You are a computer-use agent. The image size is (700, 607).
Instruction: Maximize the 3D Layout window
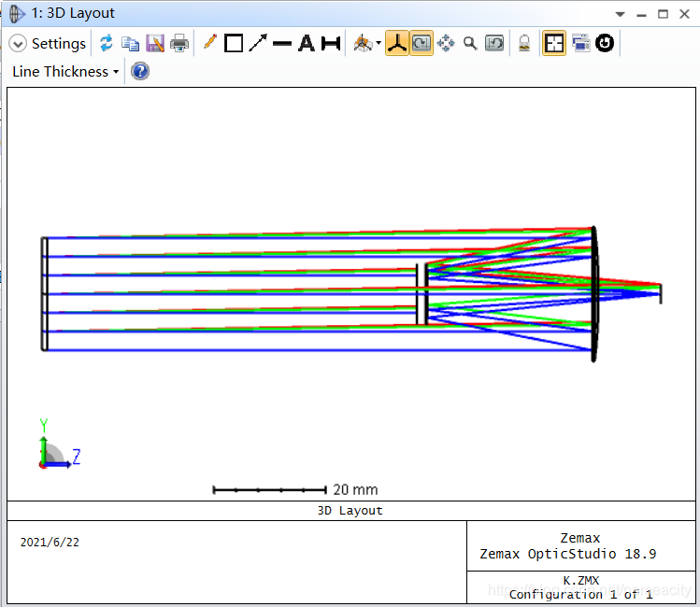[663, 14]
